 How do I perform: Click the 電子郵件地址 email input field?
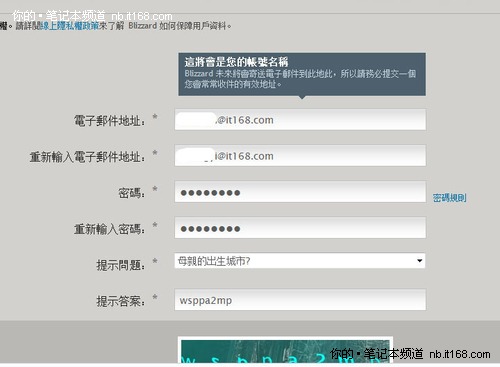tap(300, 119)
